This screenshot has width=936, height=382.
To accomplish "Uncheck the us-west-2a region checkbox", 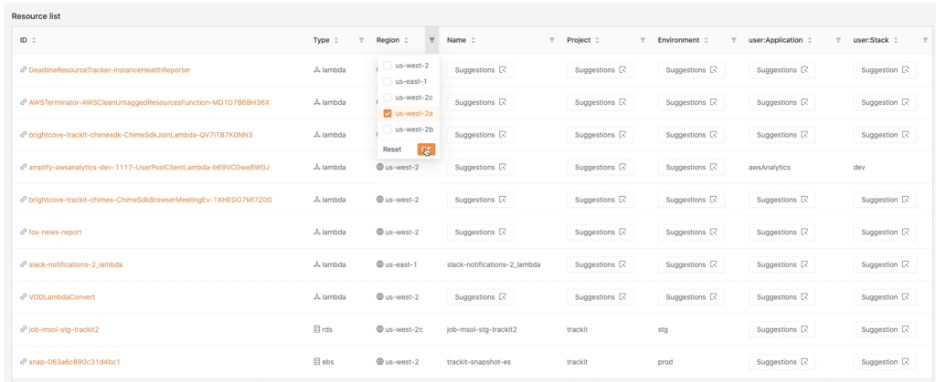I will point(387,113).
